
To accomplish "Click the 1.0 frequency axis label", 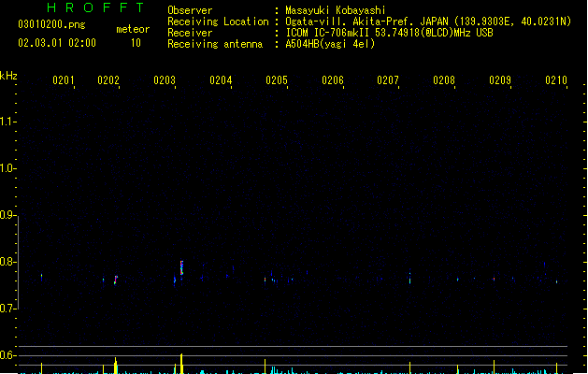I will pos(7,168).
